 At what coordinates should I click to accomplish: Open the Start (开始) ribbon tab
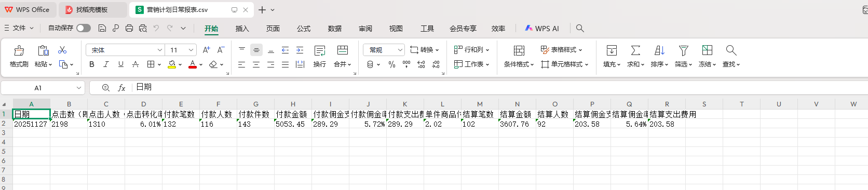[x=211, y=29]
